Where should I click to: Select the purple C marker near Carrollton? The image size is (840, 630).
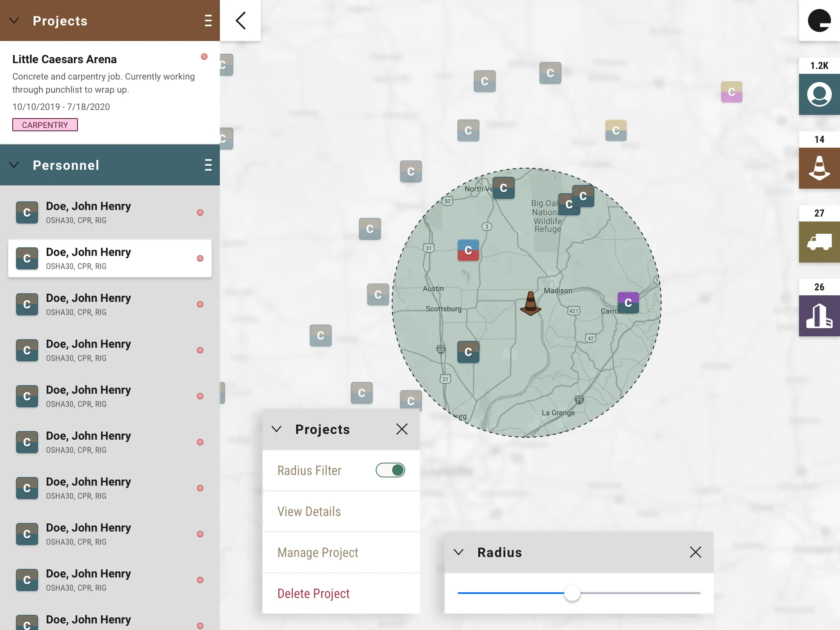pos(628,303)
